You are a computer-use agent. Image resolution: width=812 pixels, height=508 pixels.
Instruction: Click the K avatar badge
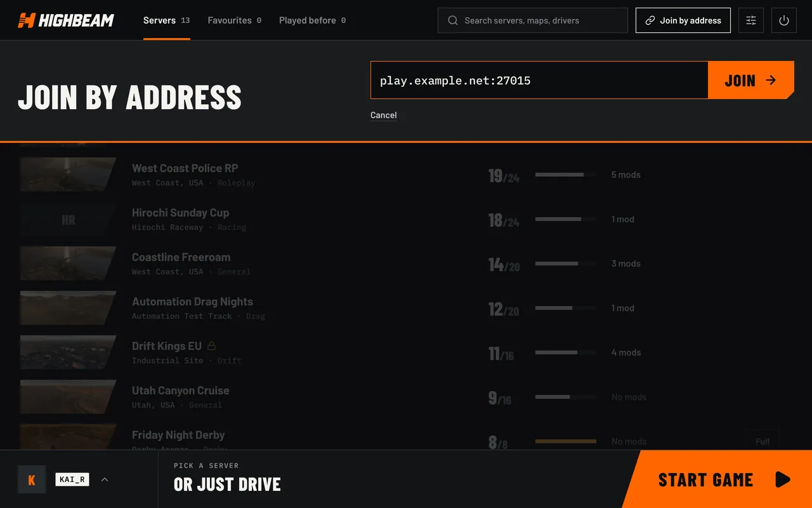[x=32, y=479]
